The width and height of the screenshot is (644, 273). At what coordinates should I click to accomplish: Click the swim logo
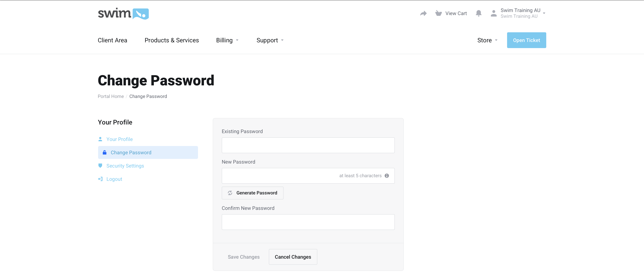click(123, 13)
